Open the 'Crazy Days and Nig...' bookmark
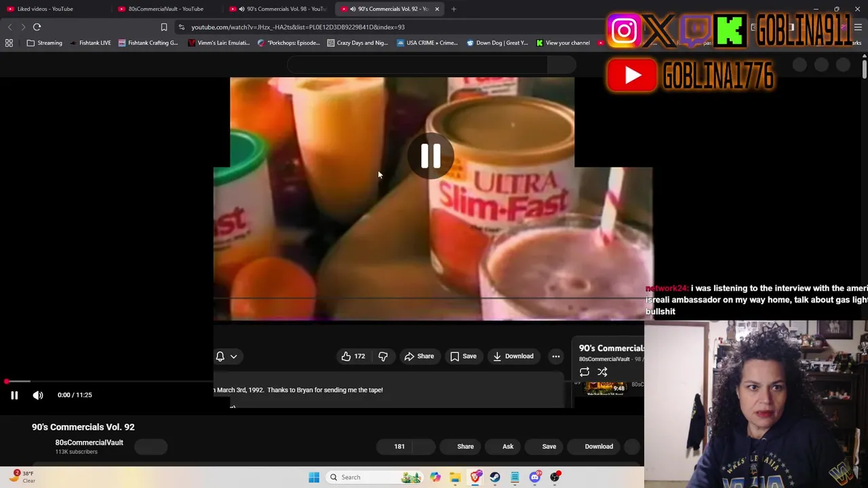868x488 pixels. click(357, 43)
